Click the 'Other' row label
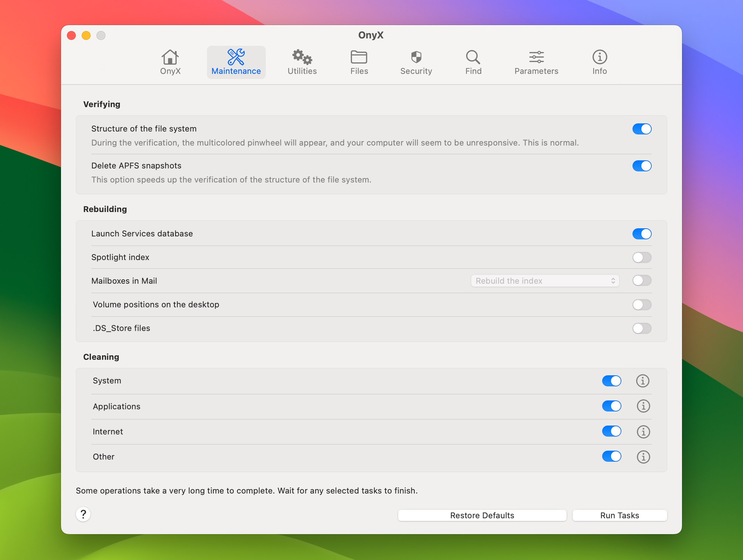This screenshot has height=560, width=743. (x=104, y=457)
